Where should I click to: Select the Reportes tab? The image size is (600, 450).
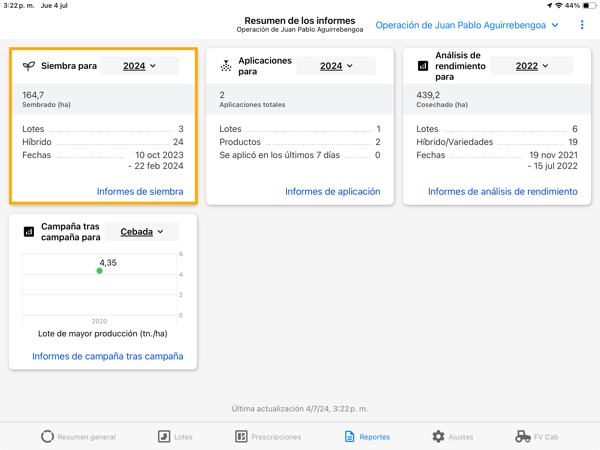click(367, 437)
